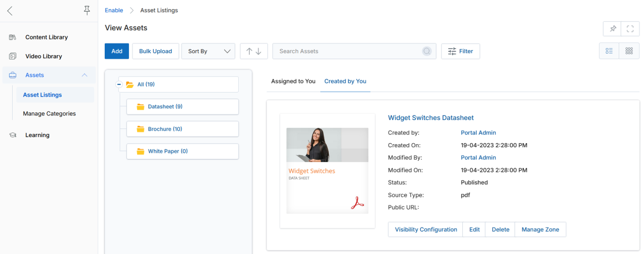
Task: Collapse the sidebar with the back arrow
Action: click(x=10, y=11)
